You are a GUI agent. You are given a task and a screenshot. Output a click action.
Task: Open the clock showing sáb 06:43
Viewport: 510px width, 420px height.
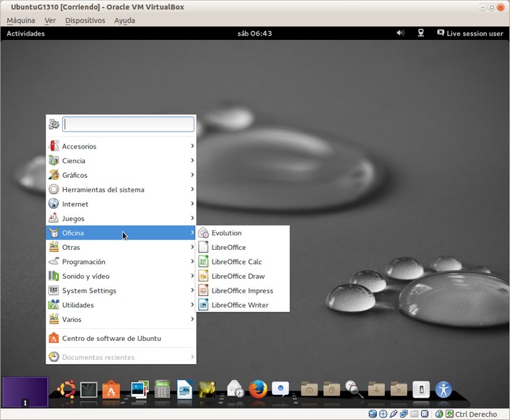coord(255,33)
